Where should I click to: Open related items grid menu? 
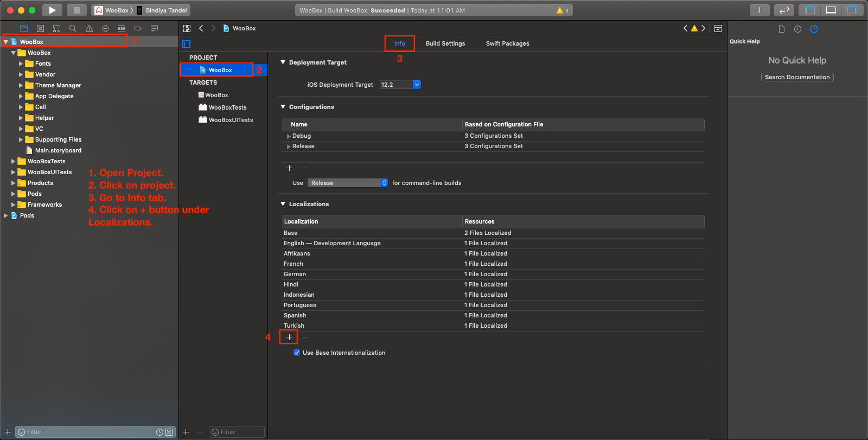coord(187,28)
